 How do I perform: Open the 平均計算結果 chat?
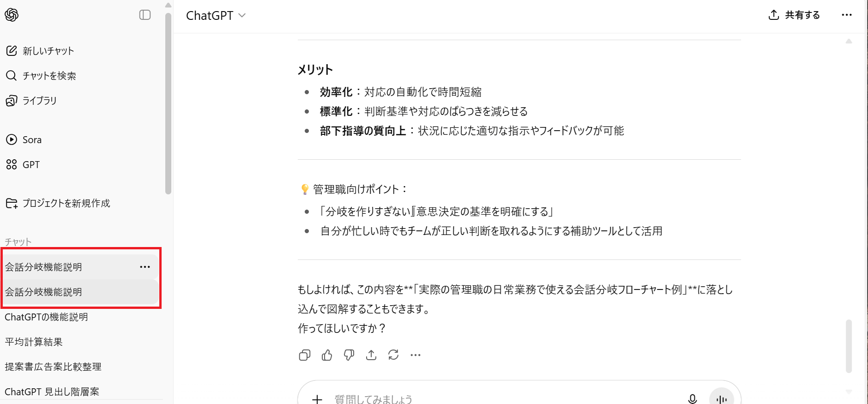pyautogui.click(x=34, y=342)
